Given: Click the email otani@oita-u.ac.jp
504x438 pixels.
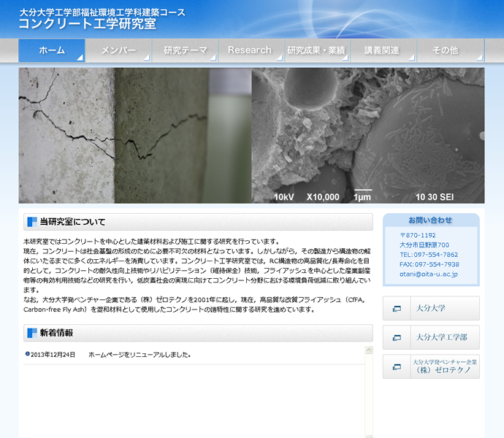Looking at the screenshot, I should 429,274.
